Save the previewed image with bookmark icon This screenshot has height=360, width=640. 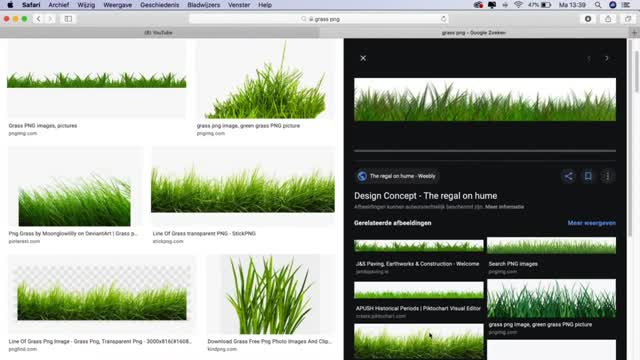coord(588,176)
